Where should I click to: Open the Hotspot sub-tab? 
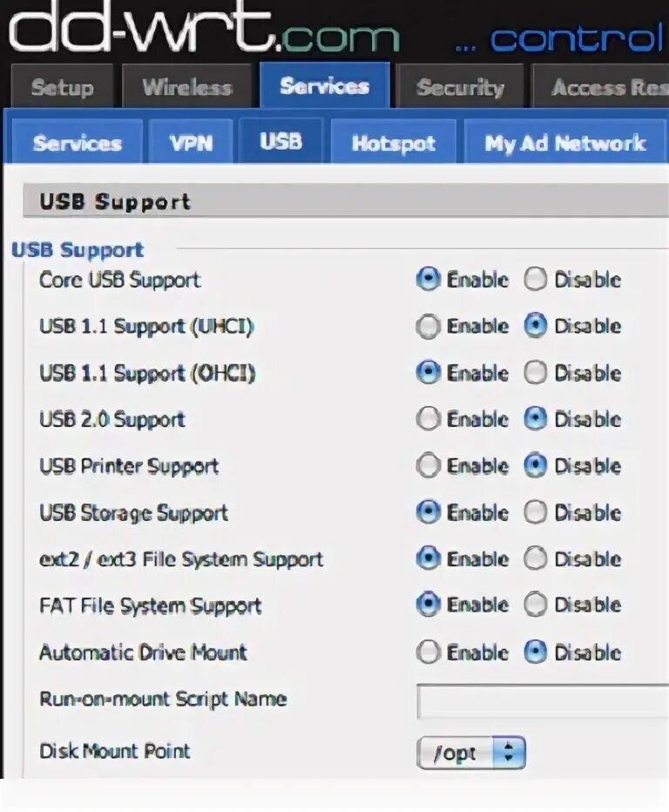coord(393,143)
